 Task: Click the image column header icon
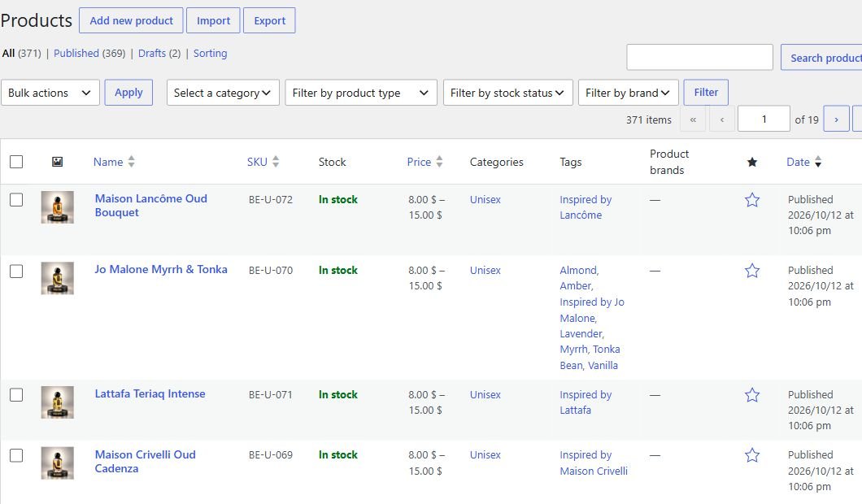tap(57, 162)
